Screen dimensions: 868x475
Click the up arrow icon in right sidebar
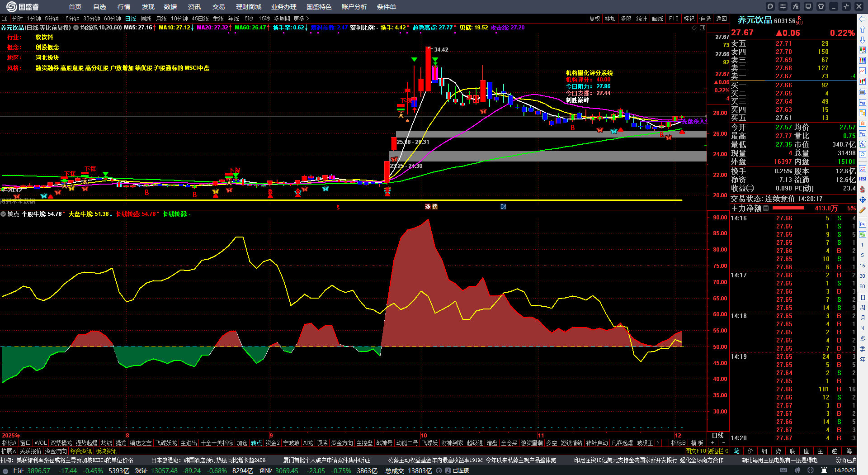click(x=863, y=29)
